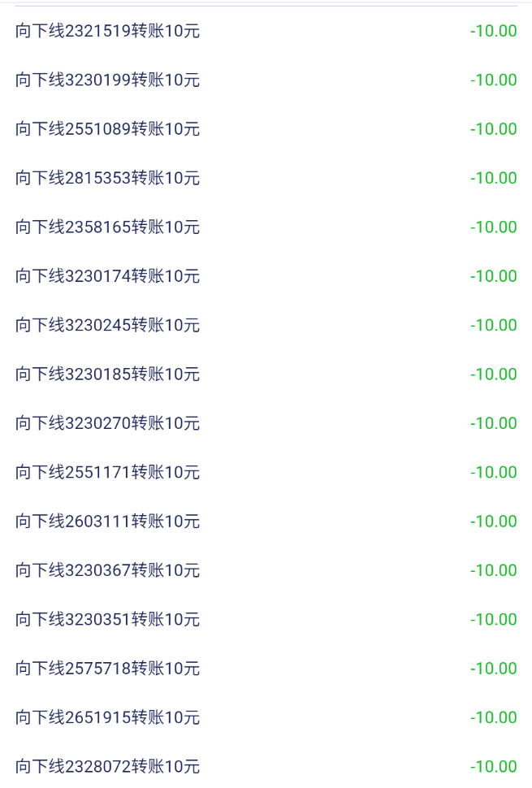Tap the last entry, downline 2328072
This screenshot has width=532, height=788.
point(107,766)
